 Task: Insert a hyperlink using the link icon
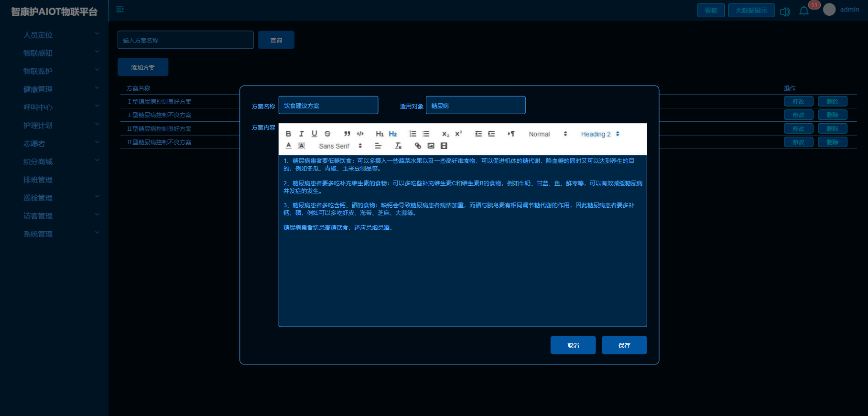click(x=418, y=146)
